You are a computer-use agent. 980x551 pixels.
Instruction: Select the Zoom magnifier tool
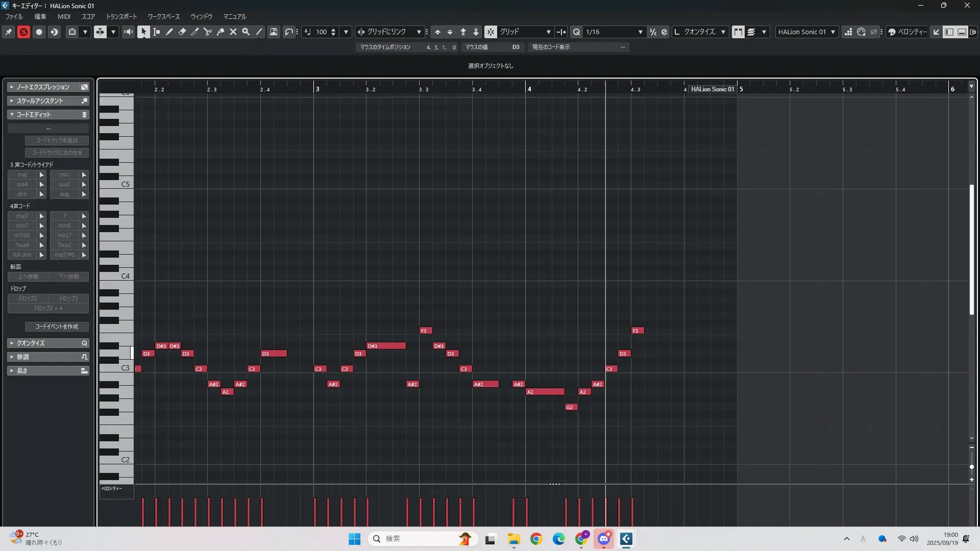point(246,32)
